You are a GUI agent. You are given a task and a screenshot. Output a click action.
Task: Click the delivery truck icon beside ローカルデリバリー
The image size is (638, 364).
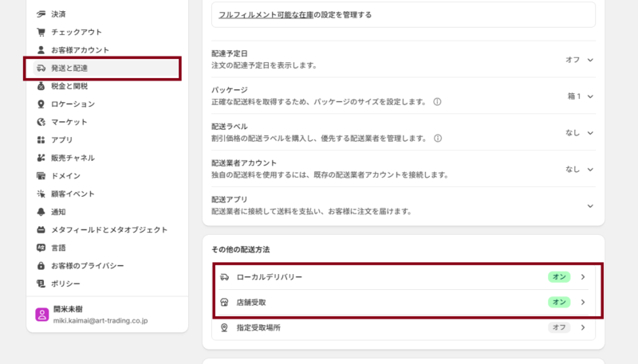point(225,277)
